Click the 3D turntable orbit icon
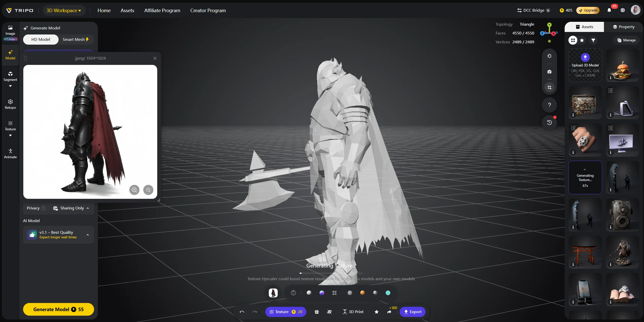The width and height of the screenshot is (644, 322). coord(329,312)
